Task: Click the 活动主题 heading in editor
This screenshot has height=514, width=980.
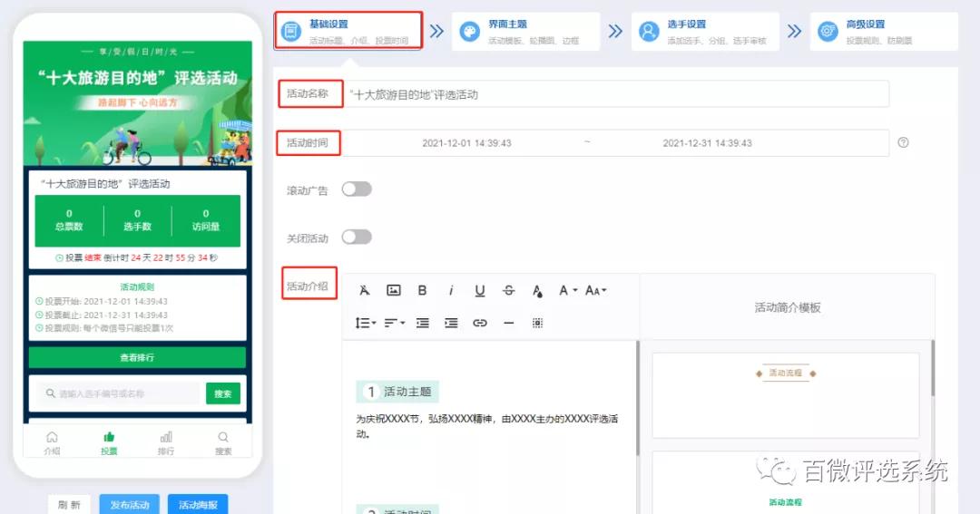Action: pos(397,392)
